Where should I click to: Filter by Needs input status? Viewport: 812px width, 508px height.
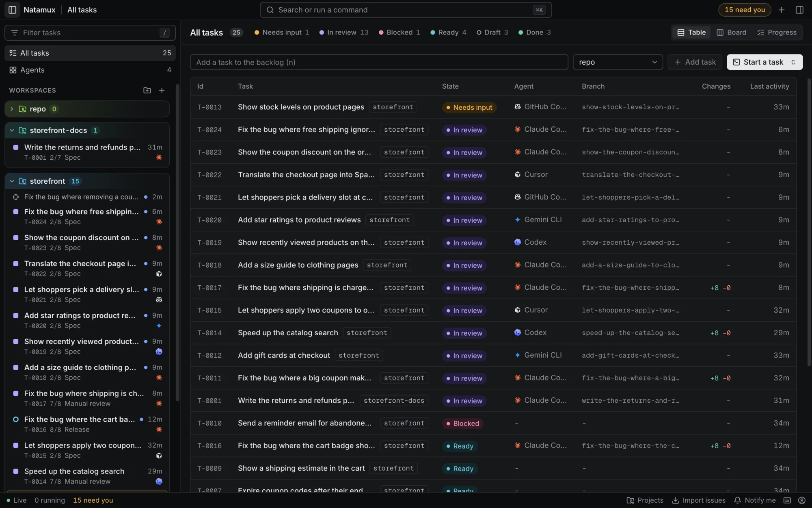click(x=281, y=33)
